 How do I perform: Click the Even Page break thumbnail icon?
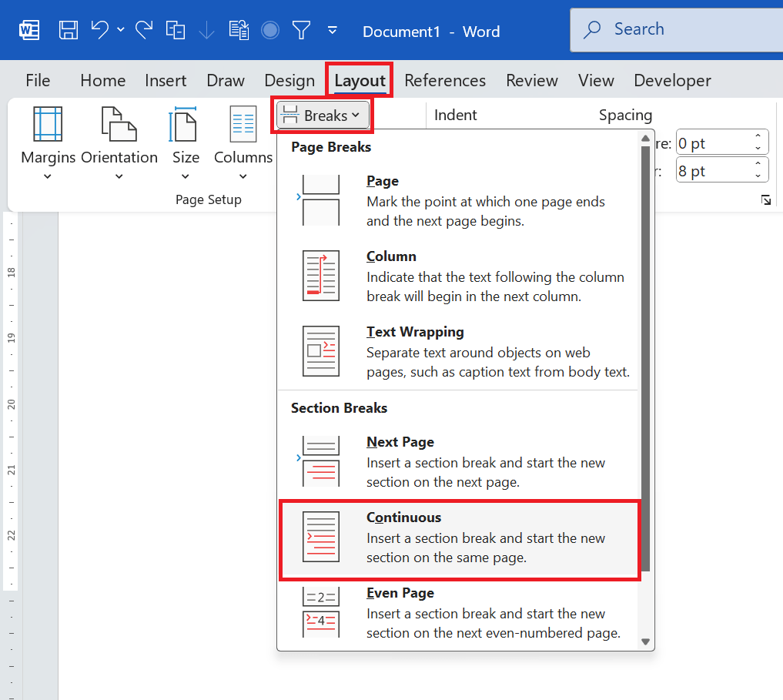tap(320, 612)
